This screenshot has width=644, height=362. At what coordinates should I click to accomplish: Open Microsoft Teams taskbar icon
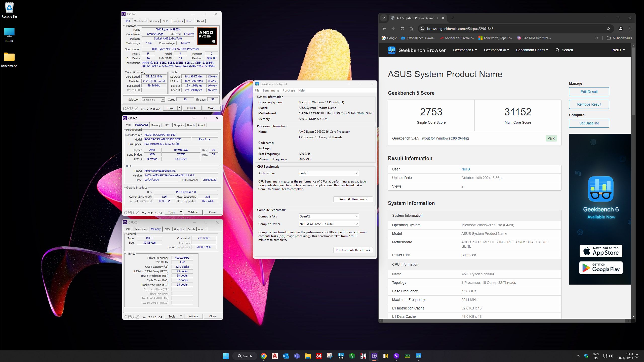click(x=297, y=356)
